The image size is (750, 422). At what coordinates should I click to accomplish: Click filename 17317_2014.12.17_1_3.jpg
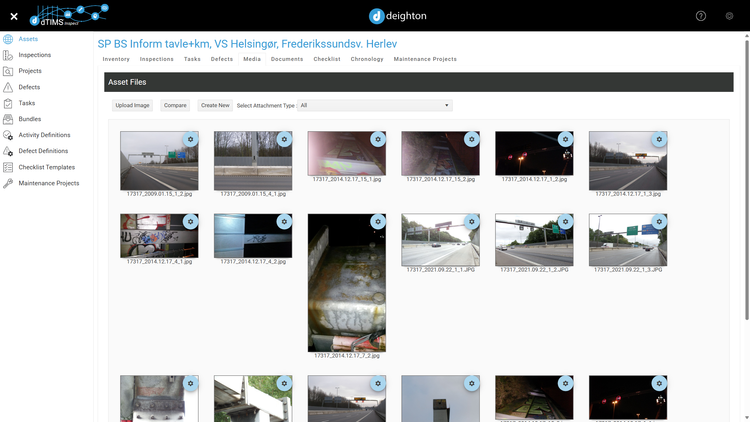click(x=628, y=194)
